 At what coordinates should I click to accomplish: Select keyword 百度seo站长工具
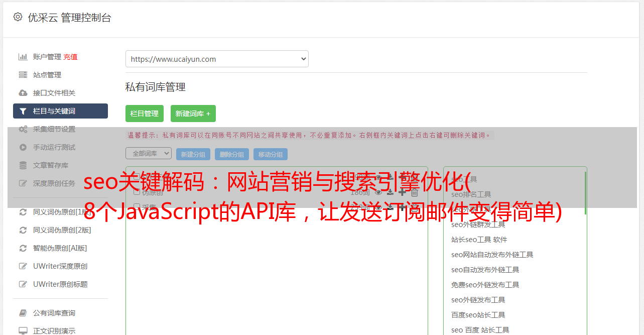[478, 315]
